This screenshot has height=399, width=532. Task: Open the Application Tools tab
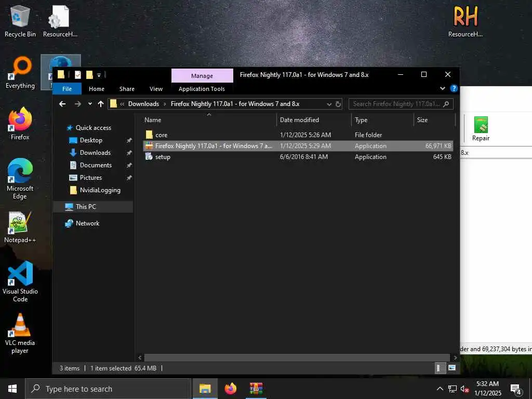202,88
